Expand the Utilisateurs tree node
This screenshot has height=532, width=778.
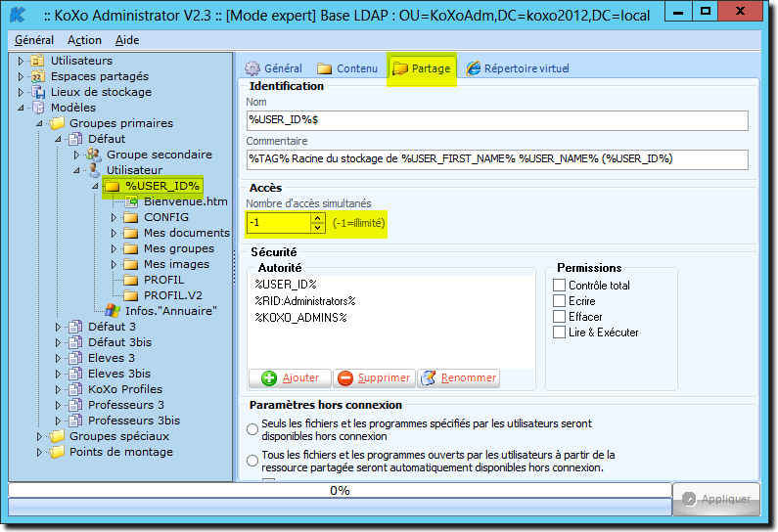click(x=21, y=61)
